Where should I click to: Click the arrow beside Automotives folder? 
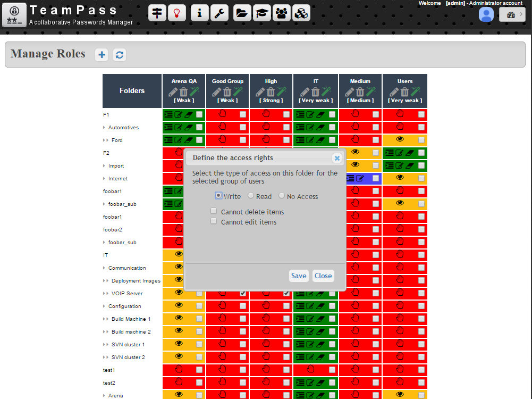click(104, 128)
